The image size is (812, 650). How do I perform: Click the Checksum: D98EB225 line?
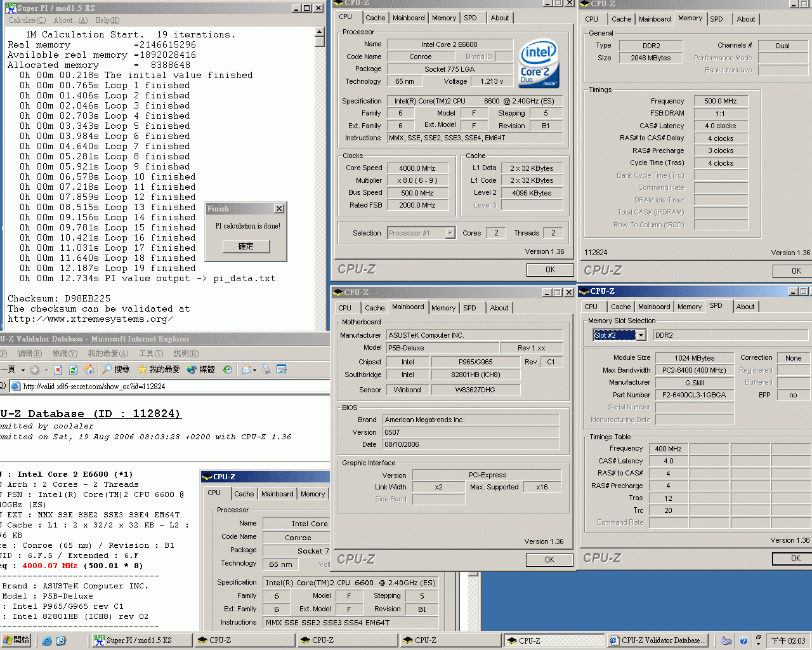[x=59, y=298]
